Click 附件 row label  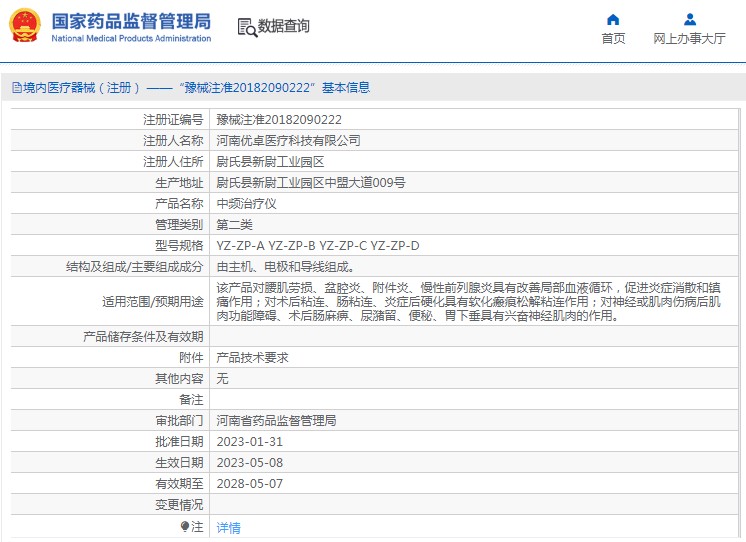[x=191, y=357]
